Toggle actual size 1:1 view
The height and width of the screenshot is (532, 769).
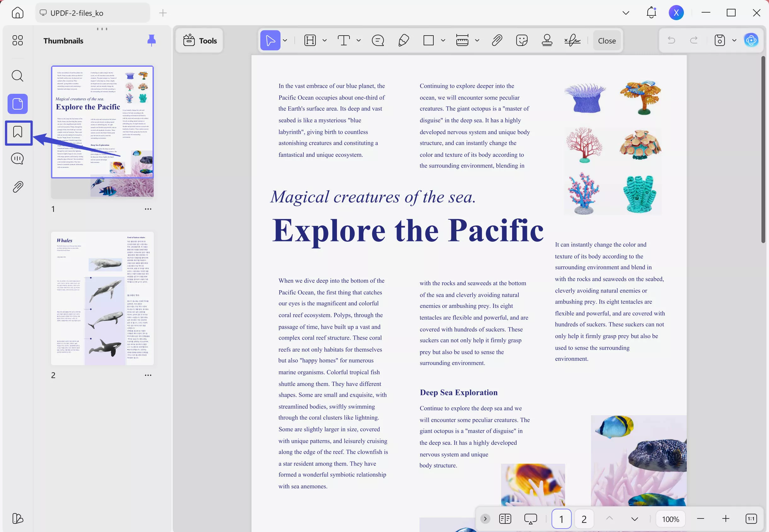coord(751,519)
